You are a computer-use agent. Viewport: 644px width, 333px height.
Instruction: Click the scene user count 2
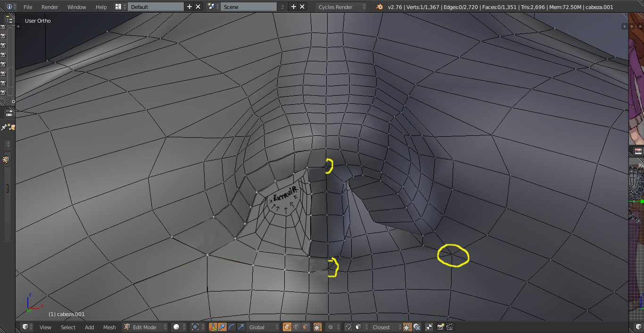click(x=282, y=7)
